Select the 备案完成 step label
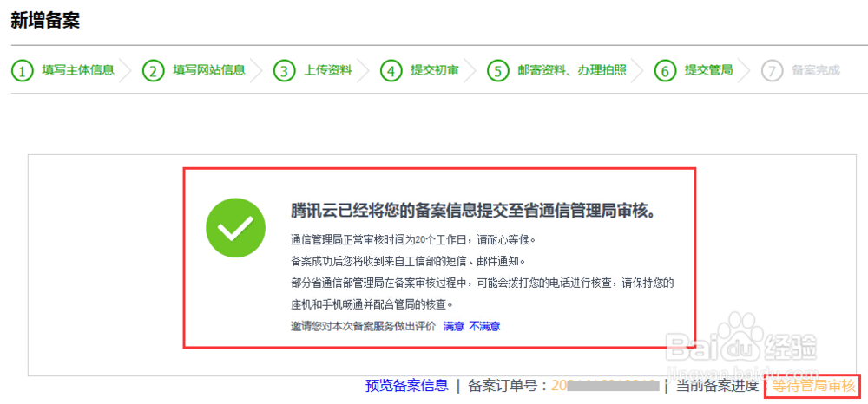This screenshot has height=404, width=868. pos(816,70)
